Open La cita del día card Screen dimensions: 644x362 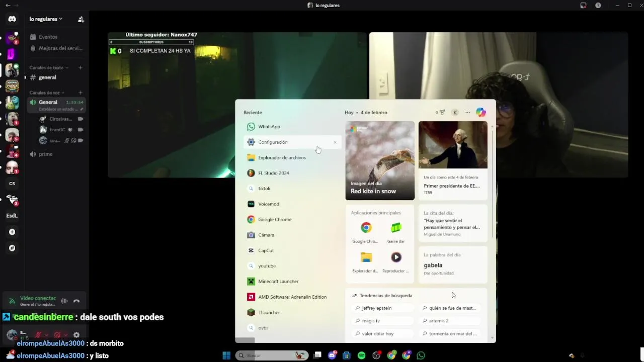point(453,224)
